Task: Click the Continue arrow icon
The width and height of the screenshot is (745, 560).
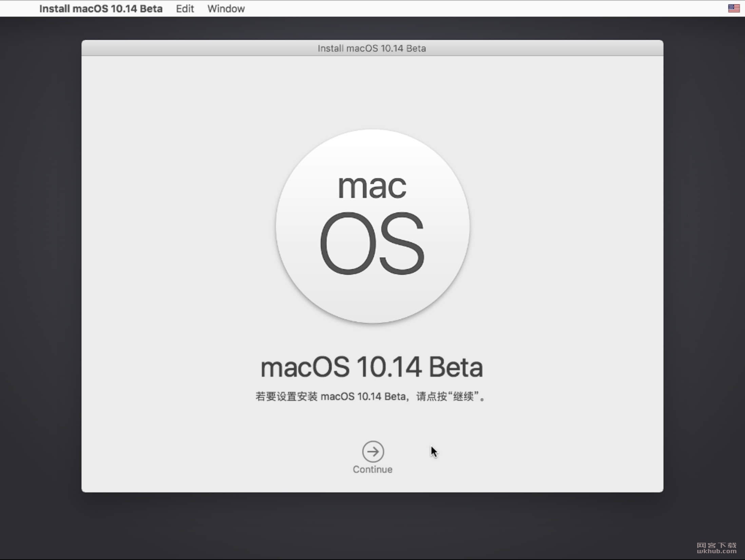Action: point(373,451)
